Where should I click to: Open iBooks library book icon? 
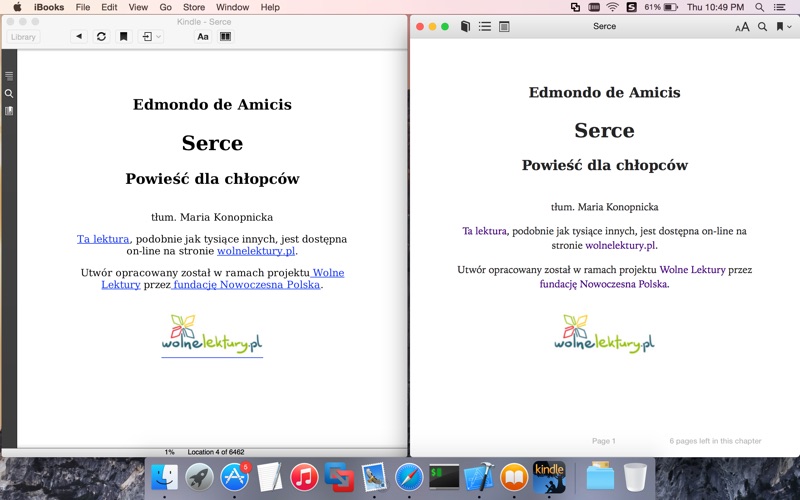pos(465,27)
